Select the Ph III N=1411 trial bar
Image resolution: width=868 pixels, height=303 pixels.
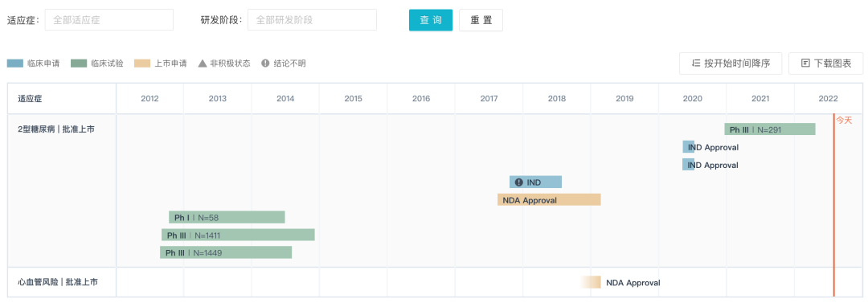238,235
